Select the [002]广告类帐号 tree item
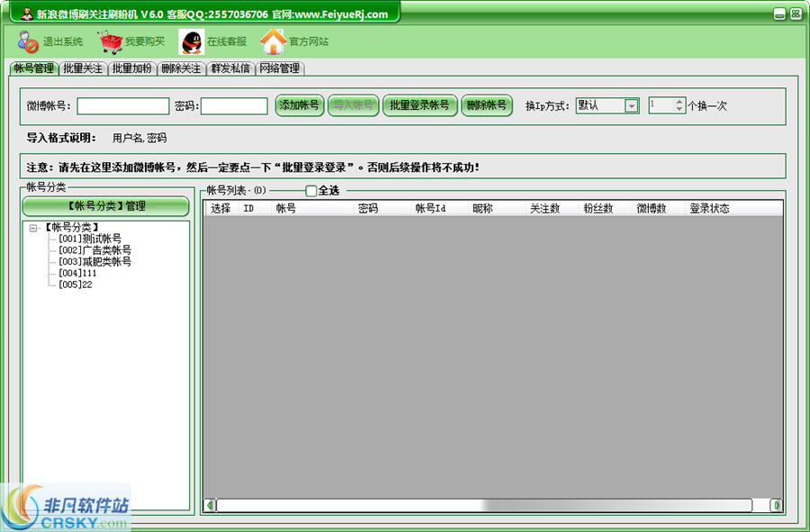This screenshot has width=810, height=532. point(94,250)
